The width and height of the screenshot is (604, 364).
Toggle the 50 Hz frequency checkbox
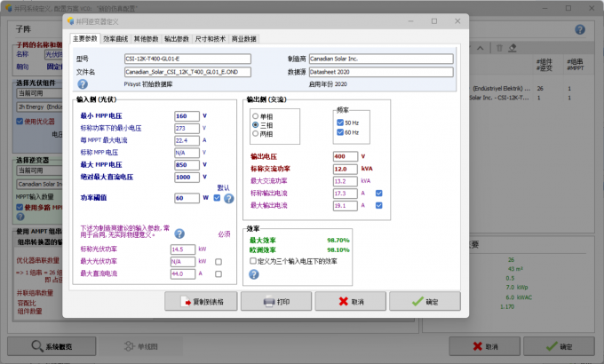pos(340,123)
